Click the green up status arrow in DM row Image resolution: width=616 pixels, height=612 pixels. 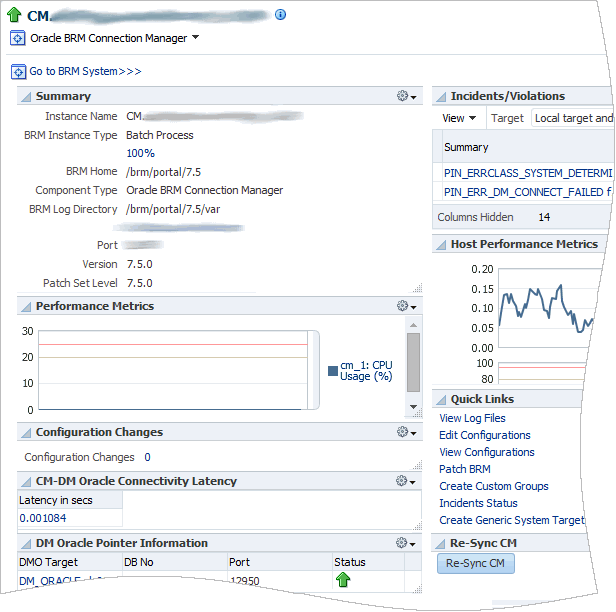343,580
